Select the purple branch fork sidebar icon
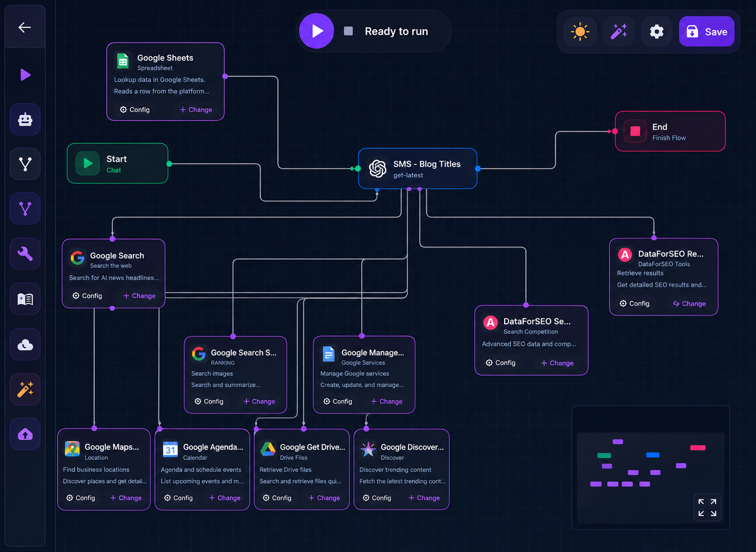This screenshot has height=552, width=756. click(25, 209)
